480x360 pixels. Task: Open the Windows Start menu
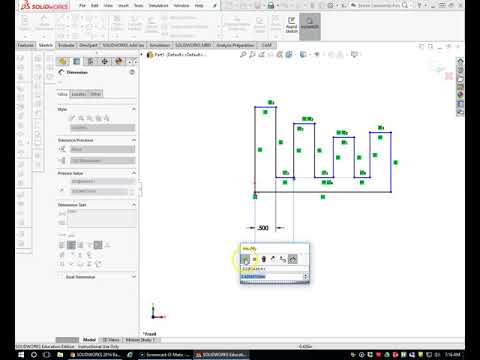coord(21,355)
